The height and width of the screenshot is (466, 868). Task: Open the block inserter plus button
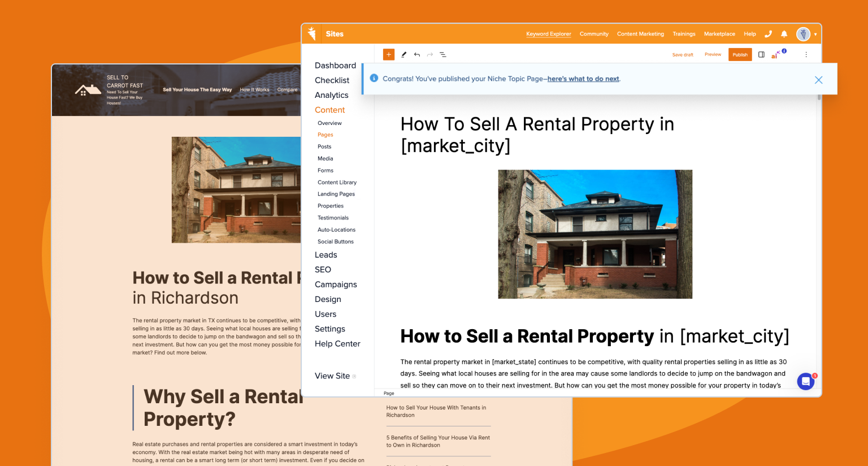tap(389, 54)
